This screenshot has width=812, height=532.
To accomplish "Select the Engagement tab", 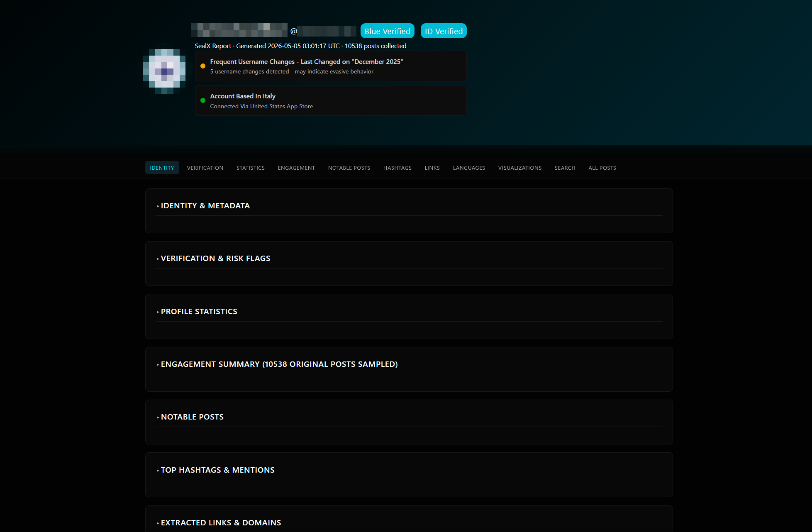I will coord(296,168).
